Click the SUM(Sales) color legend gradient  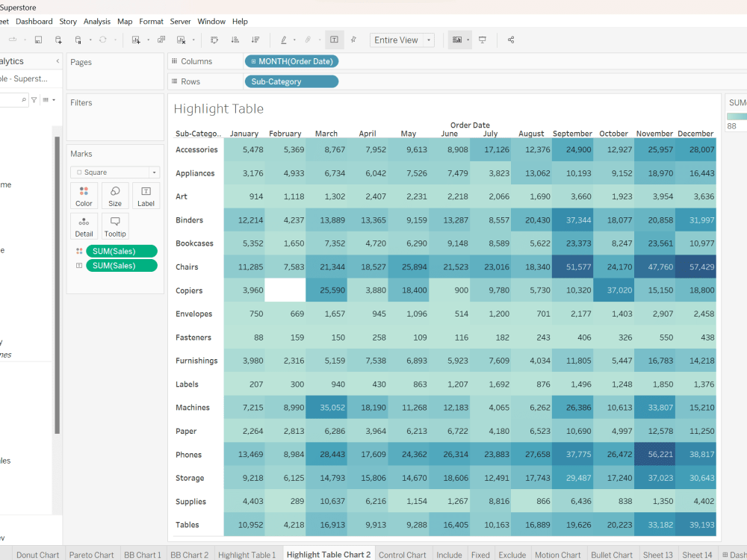(x=740, y=117)
